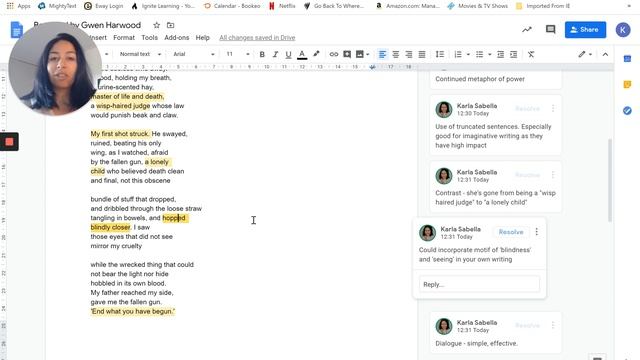The height and width of the screenshot is (360, 640).
Task: Open the Imported From IE bookmarks folder
Action: click(x=543, y=6)
